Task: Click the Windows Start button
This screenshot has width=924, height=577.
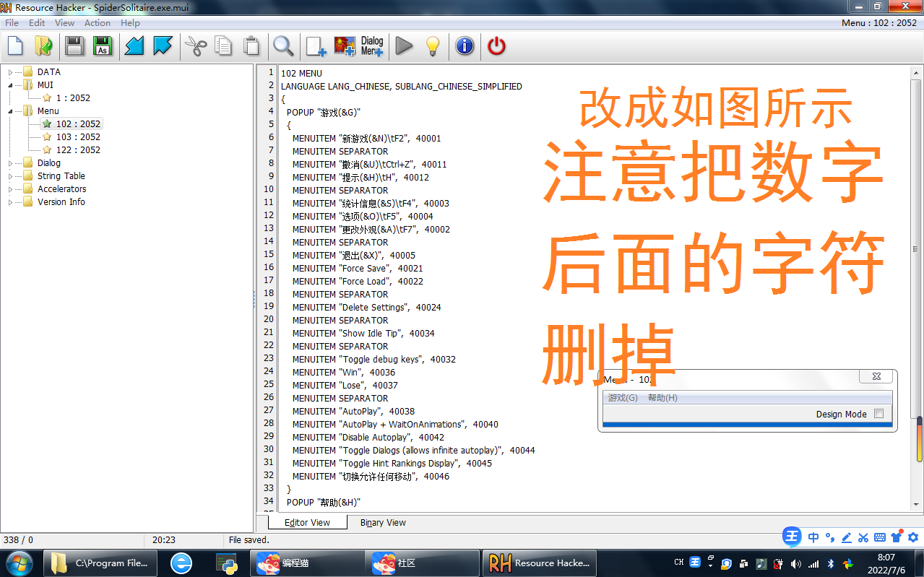Action: pyautogui.click(x=20, y=563)
